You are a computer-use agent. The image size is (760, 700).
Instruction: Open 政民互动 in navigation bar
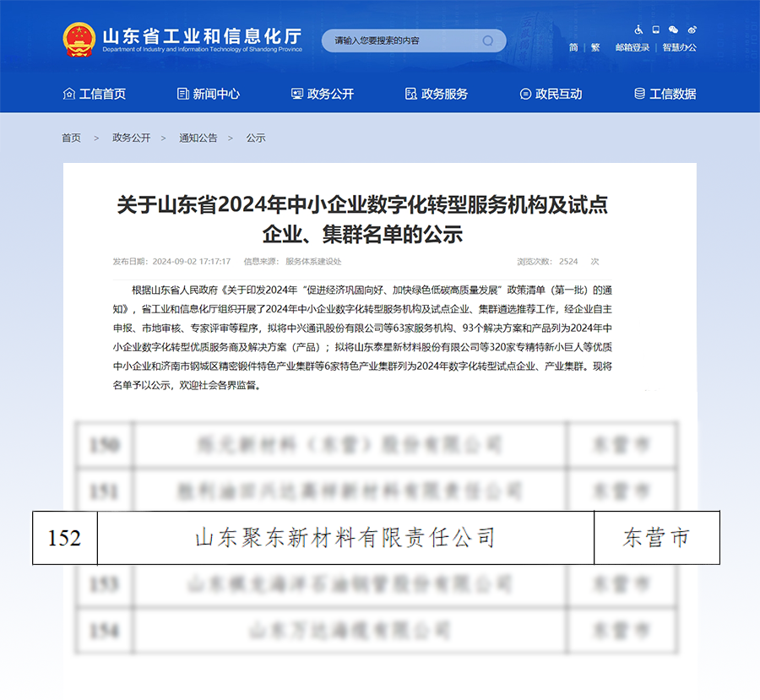[x=551, y=94]
